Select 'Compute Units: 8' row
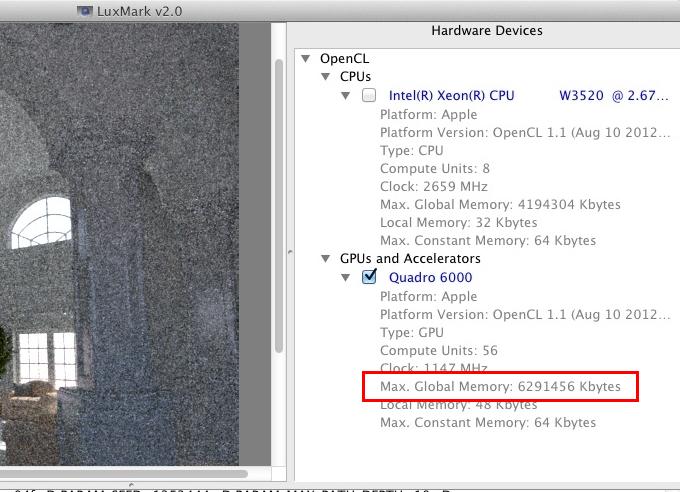 click(x=435, y=168)
